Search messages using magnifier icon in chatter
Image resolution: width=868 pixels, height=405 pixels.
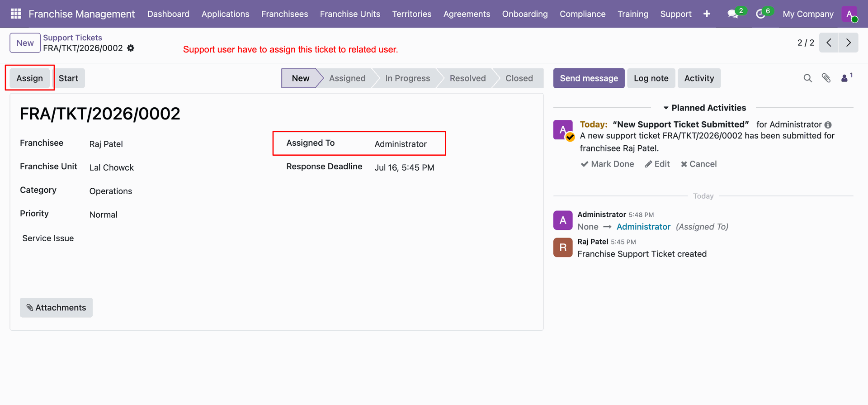(x=808, y=78)
